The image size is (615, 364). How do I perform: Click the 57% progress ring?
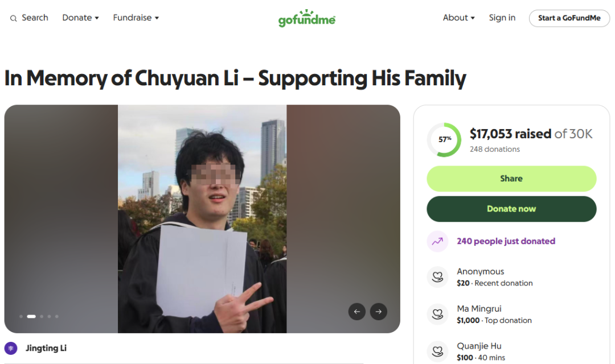444,139
